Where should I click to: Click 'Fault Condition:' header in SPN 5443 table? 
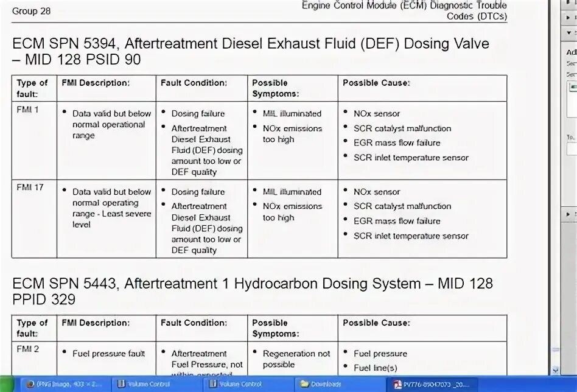[194, 323]
